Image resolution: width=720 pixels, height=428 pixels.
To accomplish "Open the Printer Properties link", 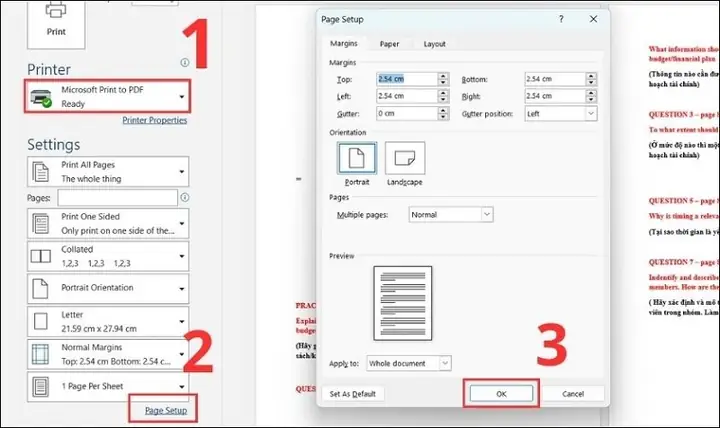I will [x=154, y=120].
